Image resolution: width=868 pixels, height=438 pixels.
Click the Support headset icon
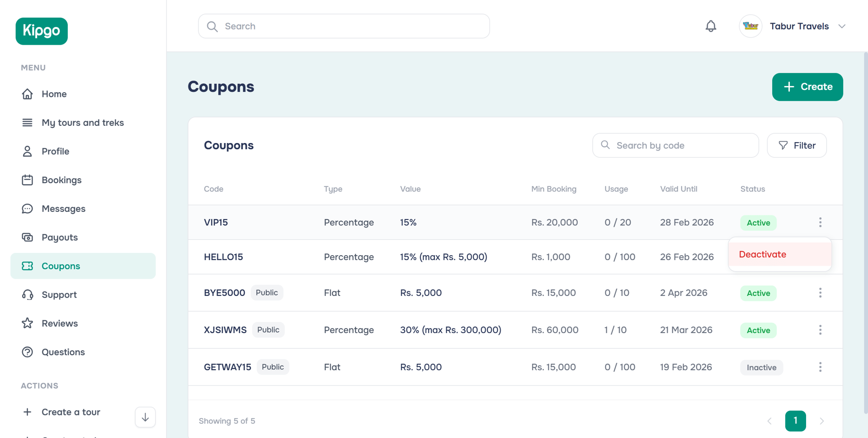(x=28, y=295)
